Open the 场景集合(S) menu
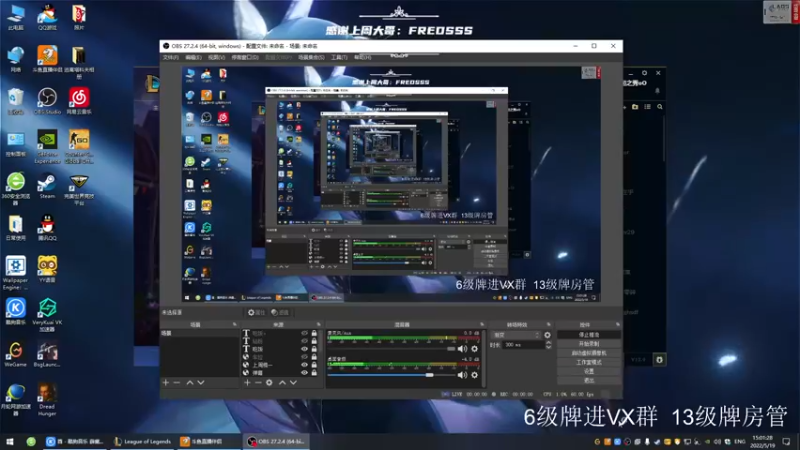This screenshot has height=450, width=800. tap(311, 57)
